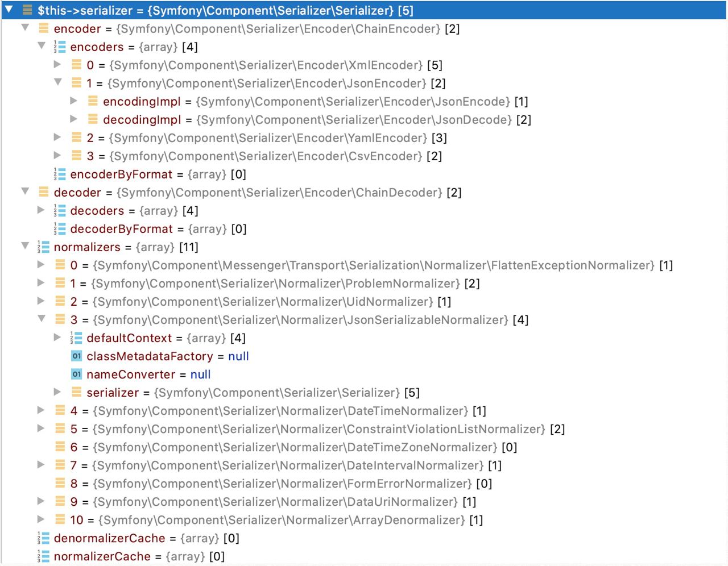The height and width of the screenshot is (566, 728).
Task: Click the object icon of XmlEncoder entry
Action: [x=77, y=65]
